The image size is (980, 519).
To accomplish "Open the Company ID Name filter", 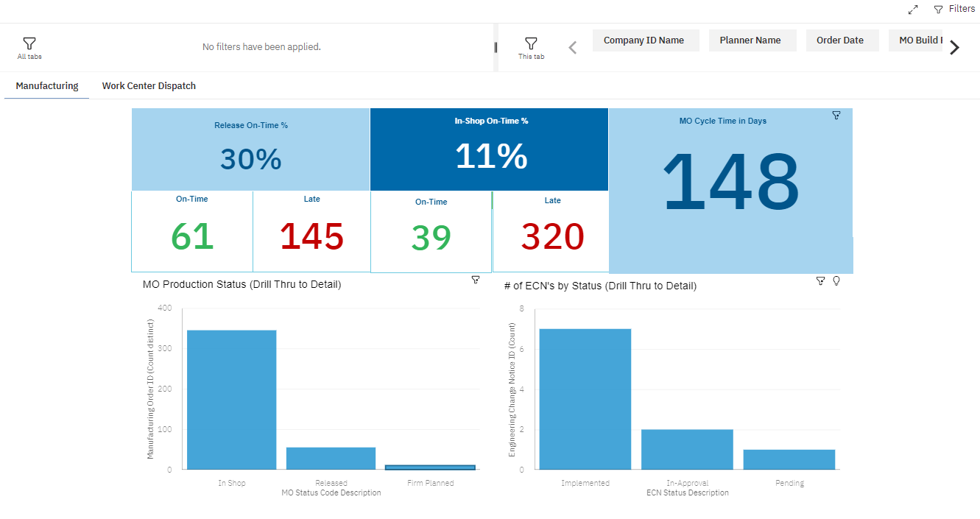I will [645, 40].
